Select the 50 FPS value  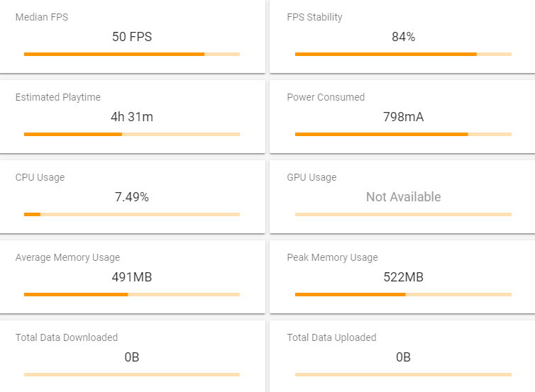click(x=132, y=37)
